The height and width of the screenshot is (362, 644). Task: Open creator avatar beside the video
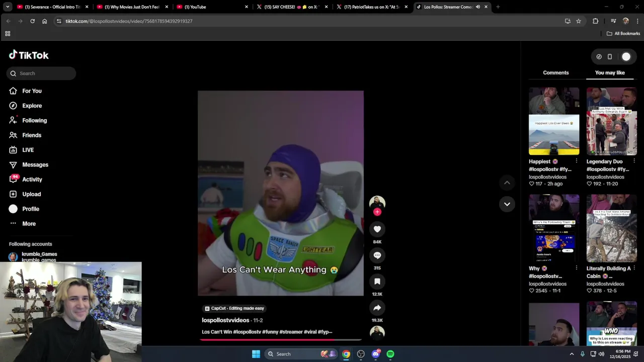[x=377, y=202]
